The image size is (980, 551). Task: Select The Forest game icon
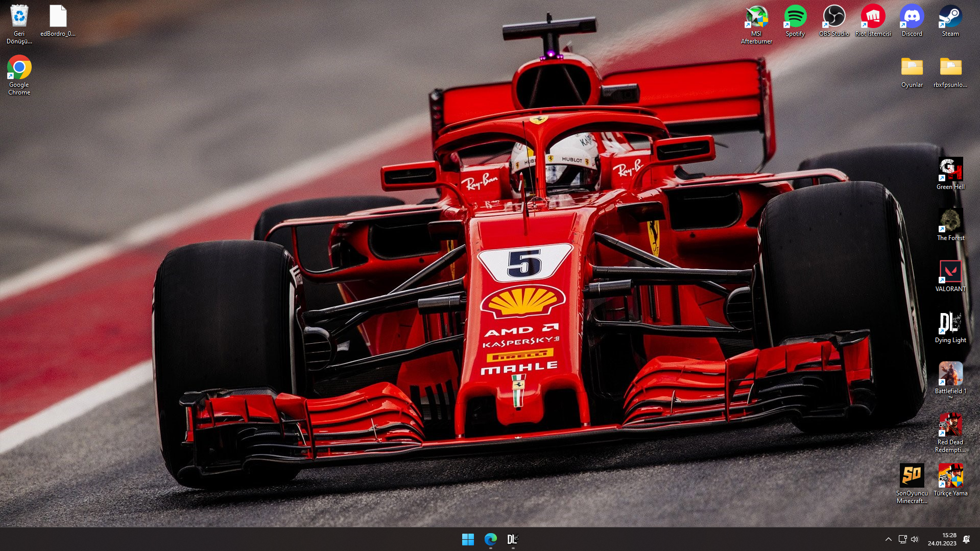[950, 225]
